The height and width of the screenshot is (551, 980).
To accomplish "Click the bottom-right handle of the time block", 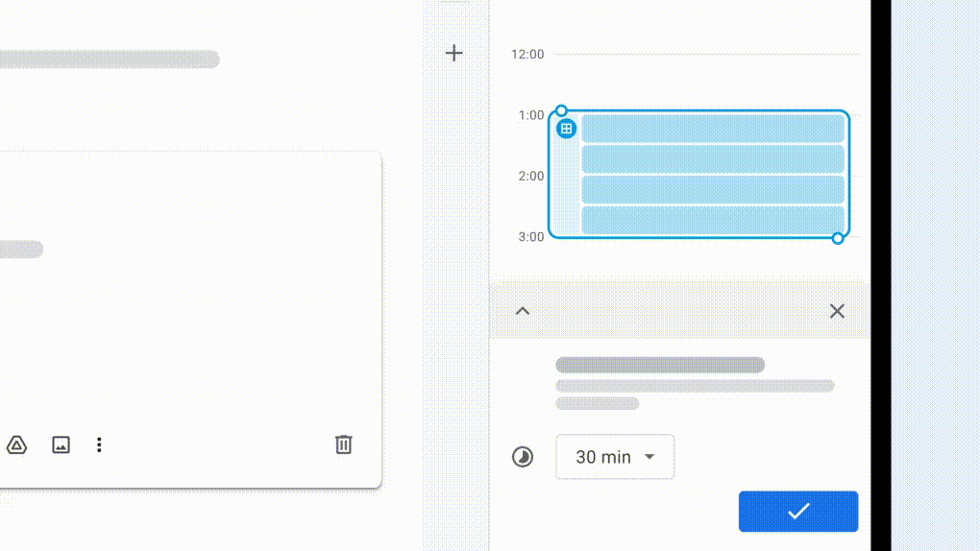I will click(x=838, y=238).
